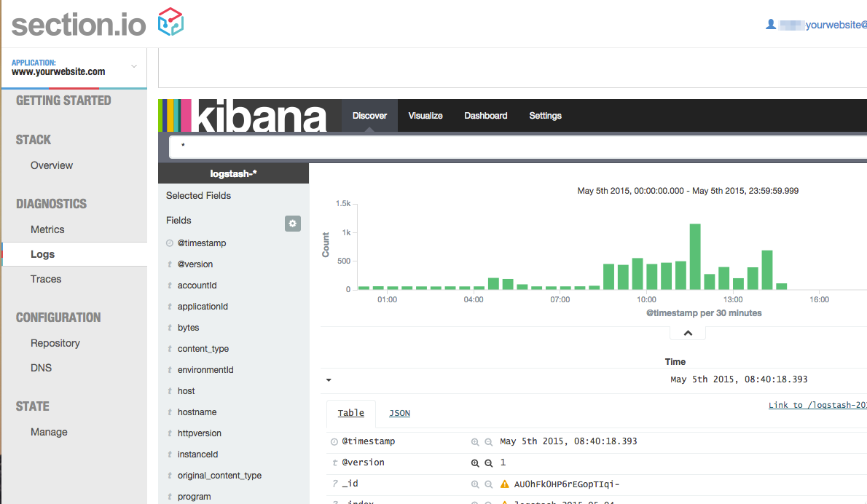Click the clock icon beside @timestamp in table

(334, 441)
